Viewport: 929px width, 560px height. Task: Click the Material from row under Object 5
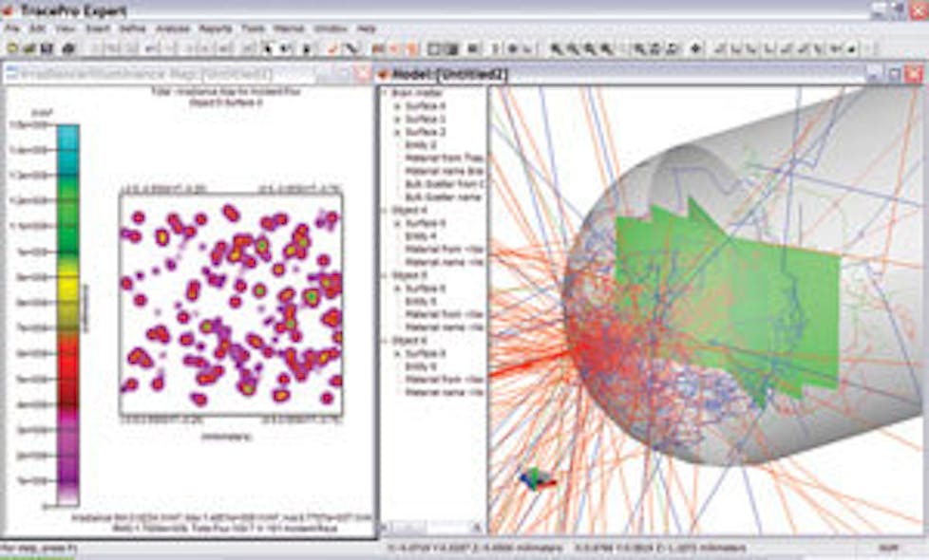[445, 314]
